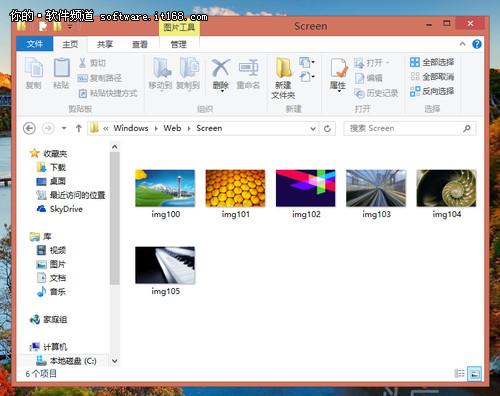Screen dimensions: 500x396
Task: Open the Help question mark icon
Action: coord(477,44)
